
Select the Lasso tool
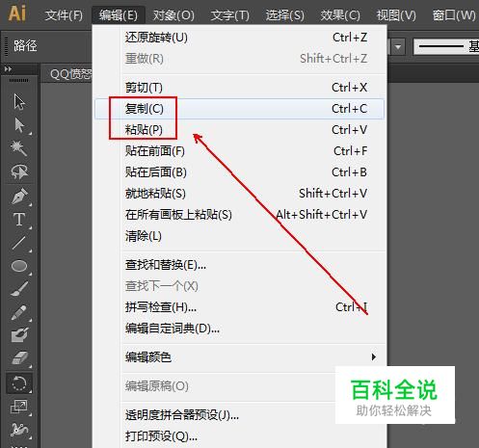coord(19,171)
